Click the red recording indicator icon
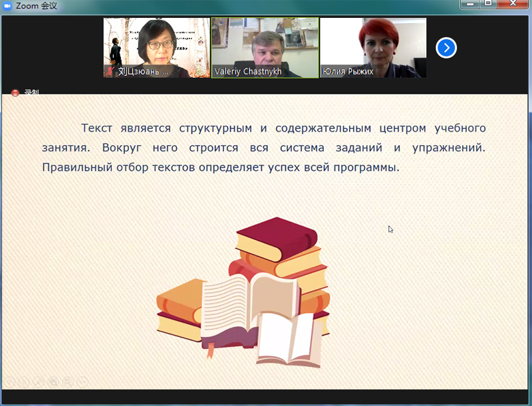This screenshot has height=406, width=532. click(15, 93)
